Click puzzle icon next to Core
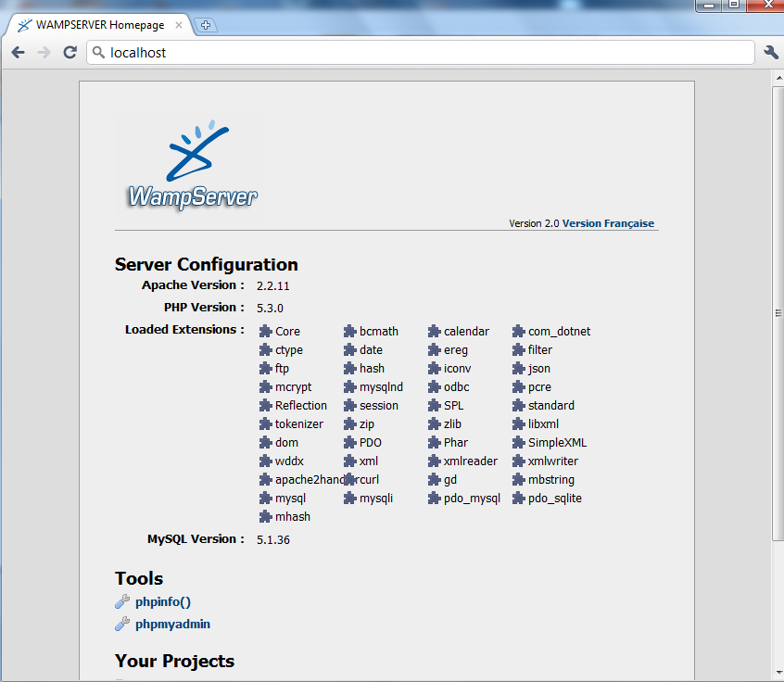 265,331
